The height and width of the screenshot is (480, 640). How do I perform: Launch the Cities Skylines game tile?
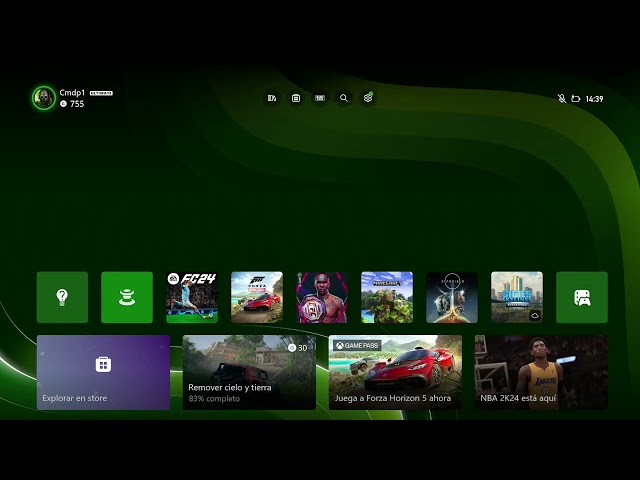coord(517,297)
